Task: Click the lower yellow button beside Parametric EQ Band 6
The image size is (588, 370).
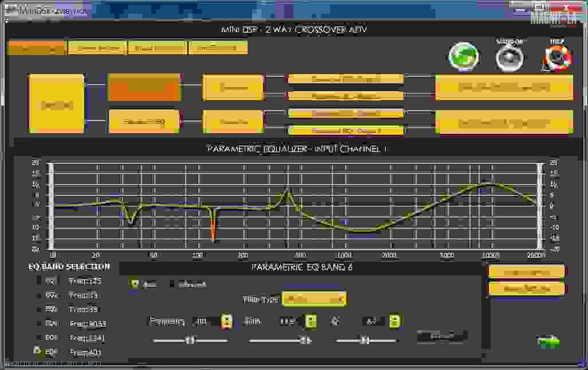Action: 527,289
